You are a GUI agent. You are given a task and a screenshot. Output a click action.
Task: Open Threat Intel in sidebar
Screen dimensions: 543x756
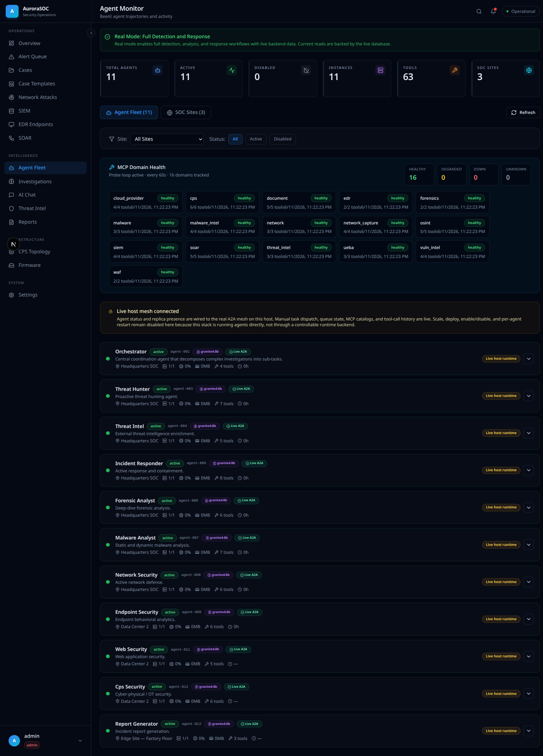tap(45, 208)
